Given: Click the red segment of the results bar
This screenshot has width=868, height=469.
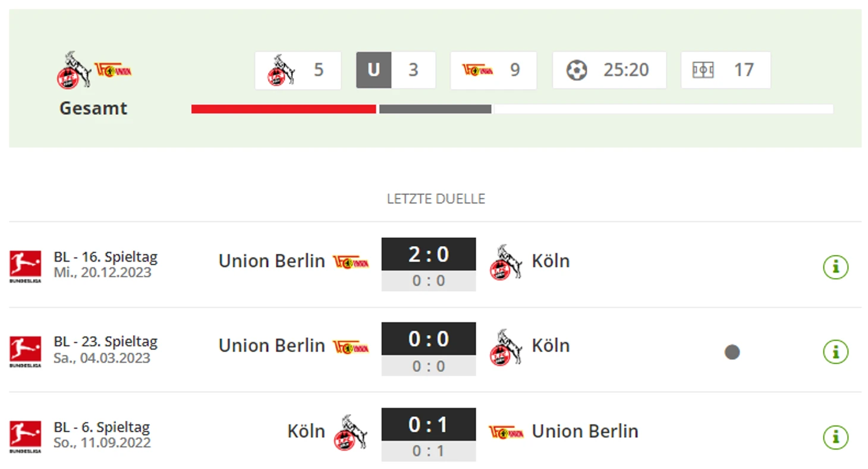Looking at the screenshot, I should coord(284,109).
